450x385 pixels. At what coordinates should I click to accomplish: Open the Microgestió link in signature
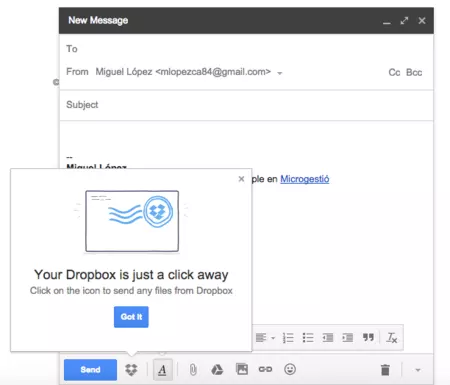305,179
